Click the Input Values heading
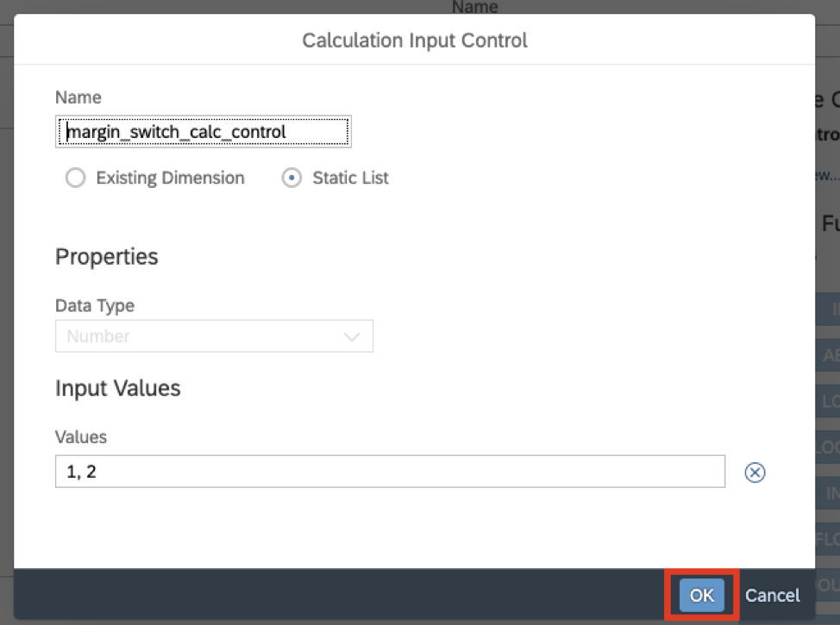 pos(118,388)
